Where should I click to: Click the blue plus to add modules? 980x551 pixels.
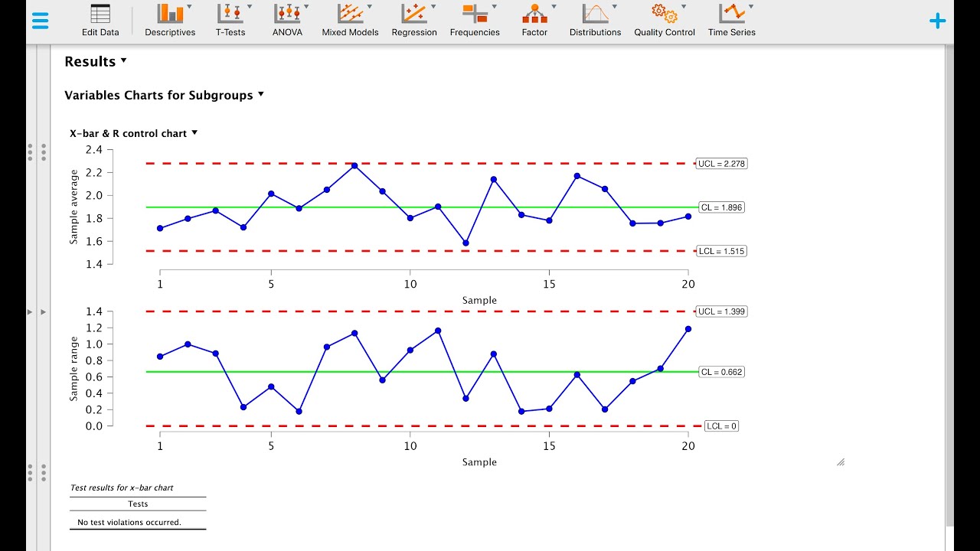pyautogui.click(x=937, y=21)
